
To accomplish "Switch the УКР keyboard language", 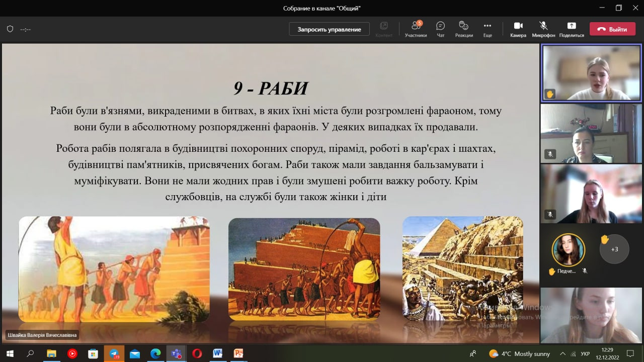I will 585,354.
